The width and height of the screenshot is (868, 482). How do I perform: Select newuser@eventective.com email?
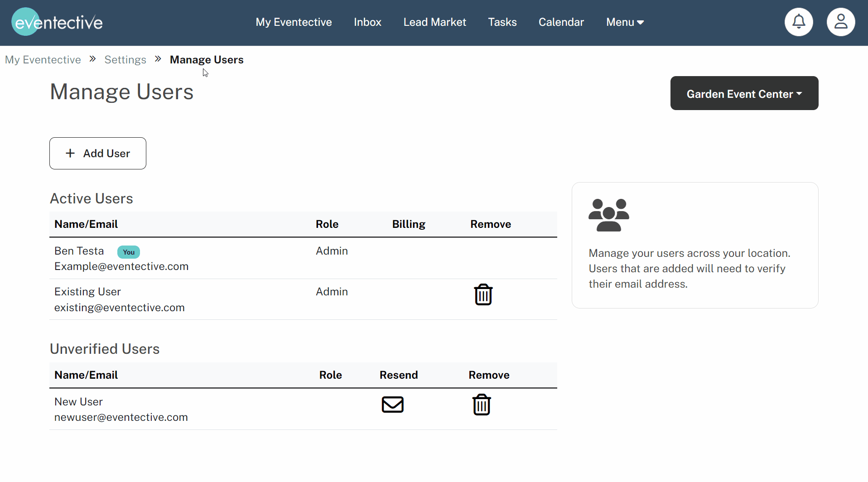pyautogui.click(x=121, y=417)
